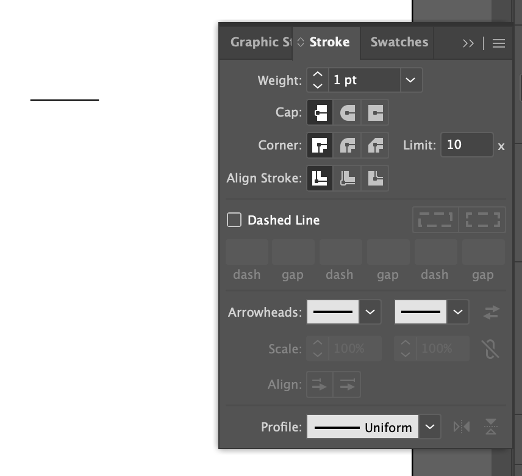Select the Butt Cap icon
This screenshot has width=522, height=476.
(x=320, y=113)
